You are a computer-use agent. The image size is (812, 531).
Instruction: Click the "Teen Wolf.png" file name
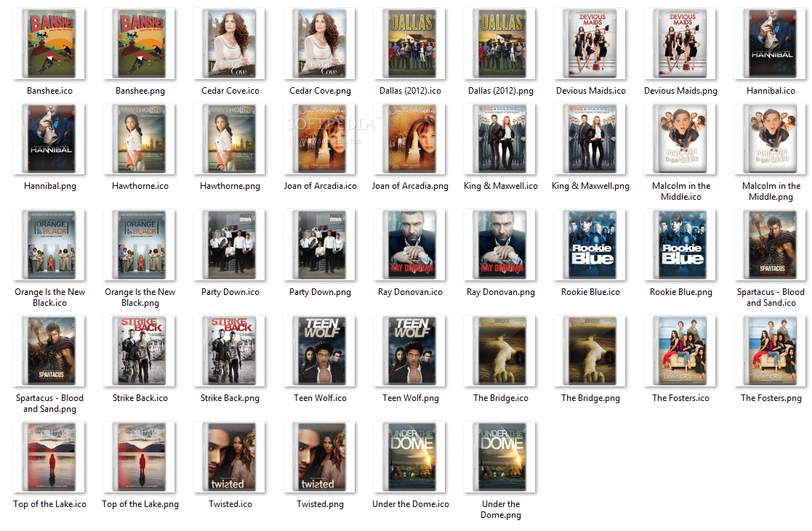pos(410,398)
